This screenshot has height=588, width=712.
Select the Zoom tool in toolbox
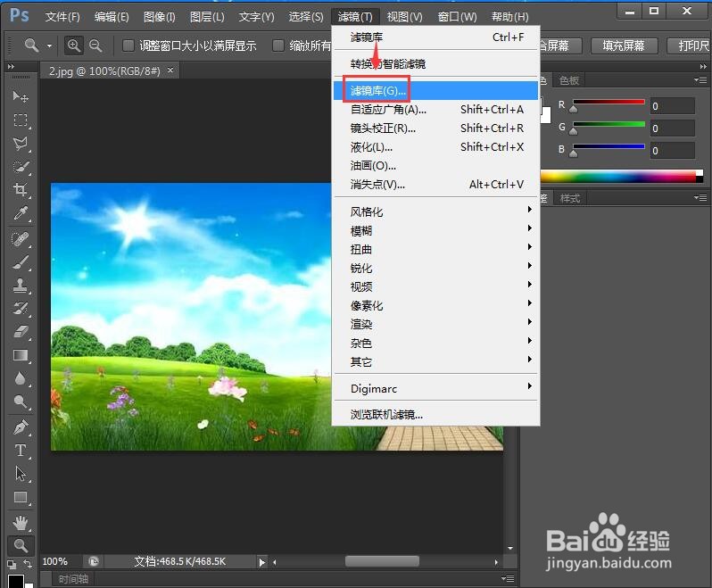(20, 545)
